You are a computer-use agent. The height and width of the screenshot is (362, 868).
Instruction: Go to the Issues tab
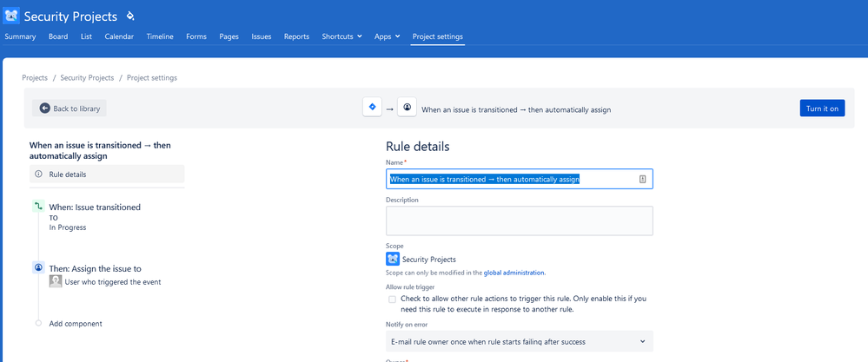[x=262, y=36]
